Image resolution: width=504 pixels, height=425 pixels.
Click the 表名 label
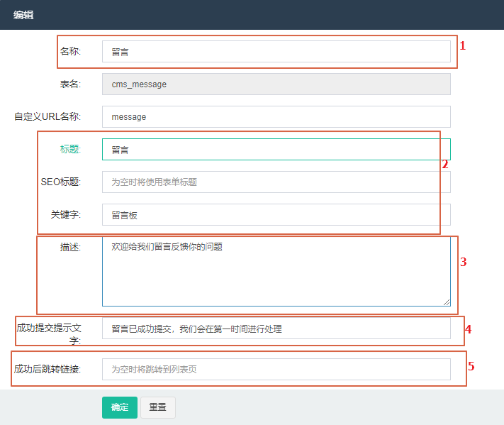(x=70, y=84)
